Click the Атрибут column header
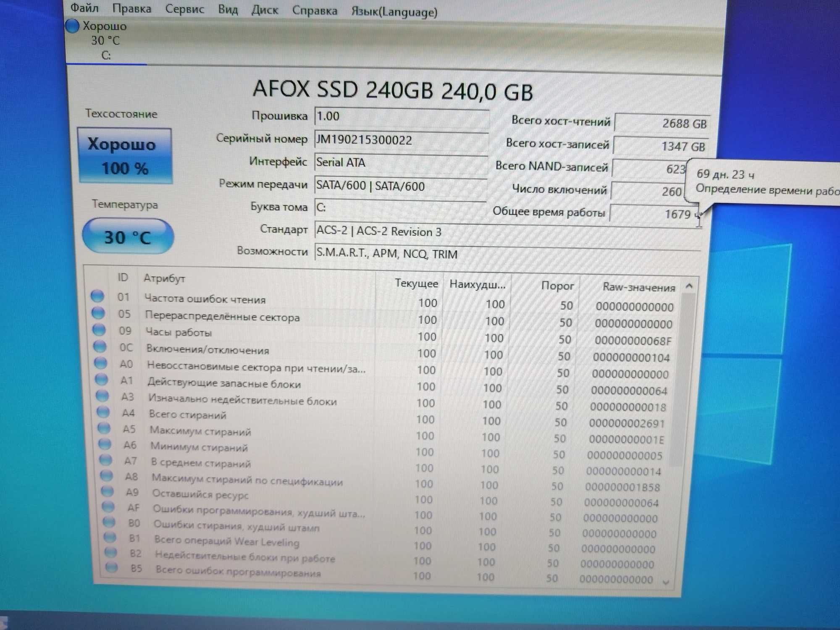This screenshot has width=840, height=630. tap(164, 278)
